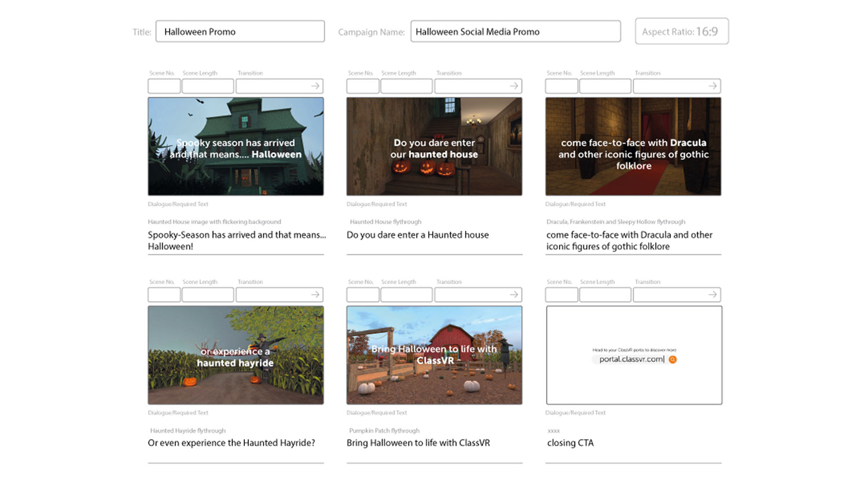Image resolution: width=868 pixels, height=488 pixels.
Task: Click the 'Pumpkin Patch flythrough' note
Action: (384, 431)
